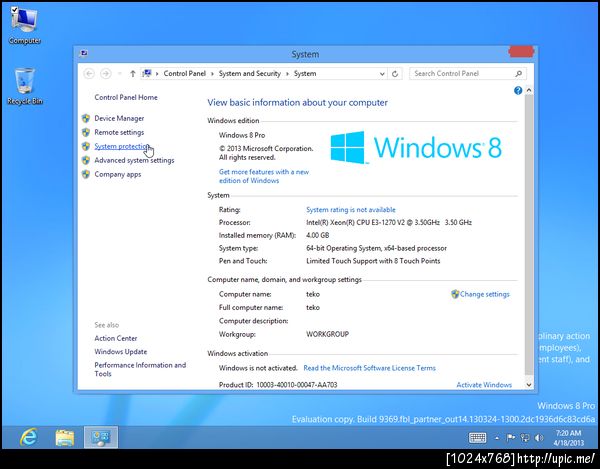Open Get more features with new edition link
This screenshot has height=469, width=600.
(x=264, y=176)
